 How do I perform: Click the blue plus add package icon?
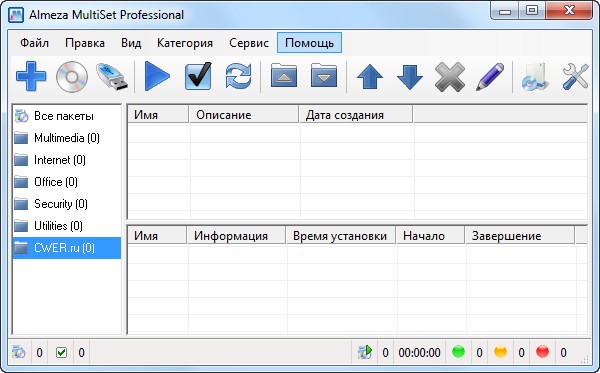(x=31, y=76)
